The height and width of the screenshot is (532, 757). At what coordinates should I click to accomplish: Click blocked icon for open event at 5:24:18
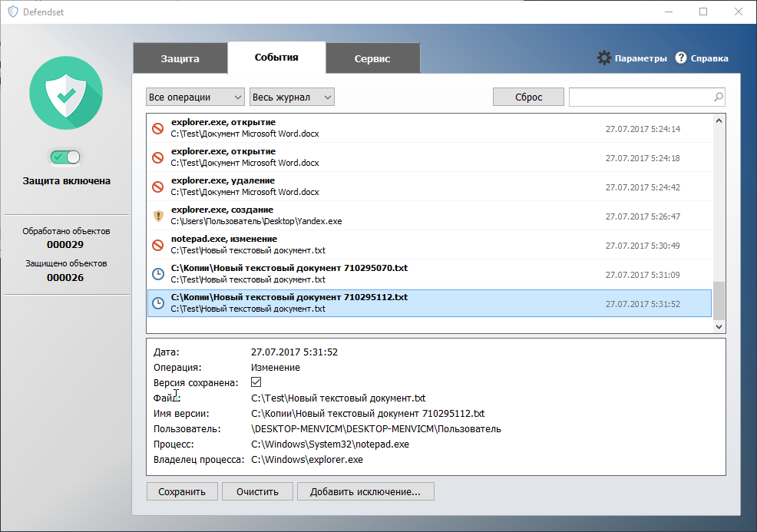[158, 157]
